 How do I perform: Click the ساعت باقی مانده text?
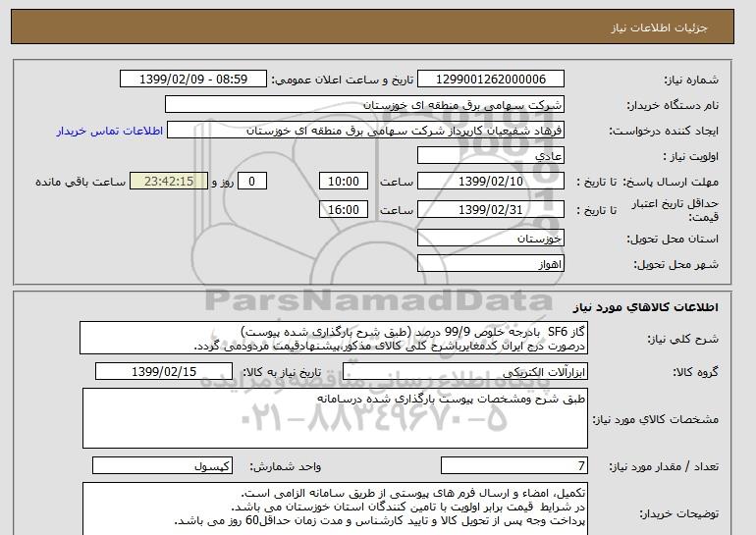point(81,182)
